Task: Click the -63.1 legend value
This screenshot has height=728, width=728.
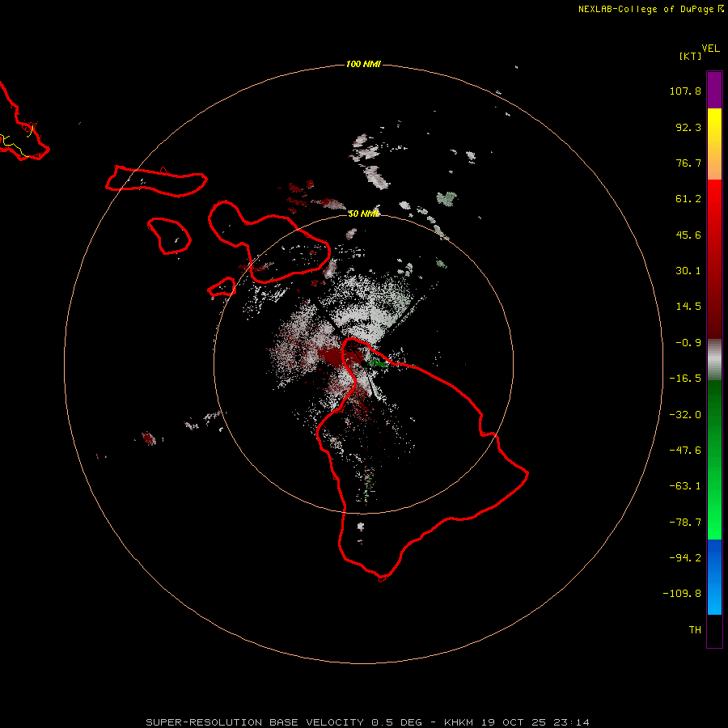Action: click(x=685, y=486)
